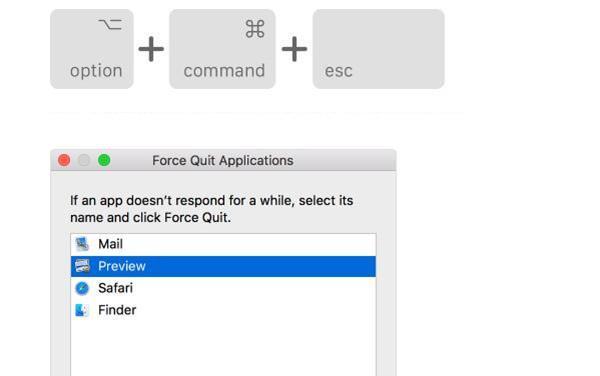The image size is (600, 376).
Task: Select Finder in the application list
Action: click(223, 310)
